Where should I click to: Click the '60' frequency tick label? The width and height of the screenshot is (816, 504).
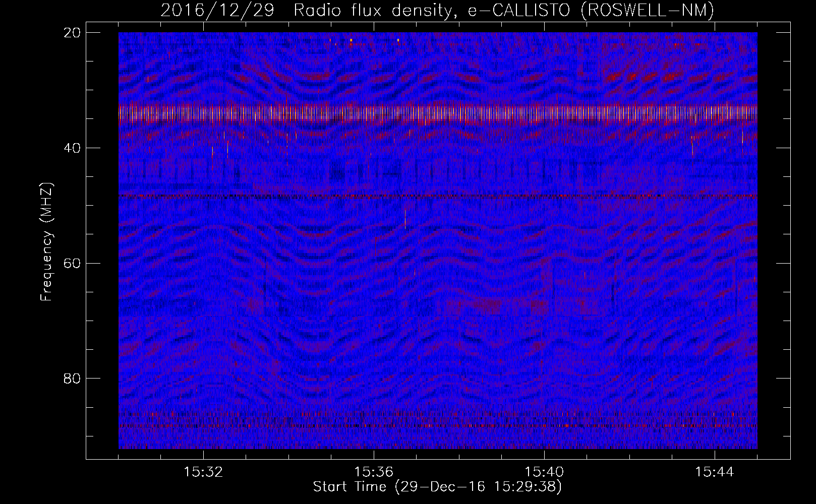pos(72,263)
